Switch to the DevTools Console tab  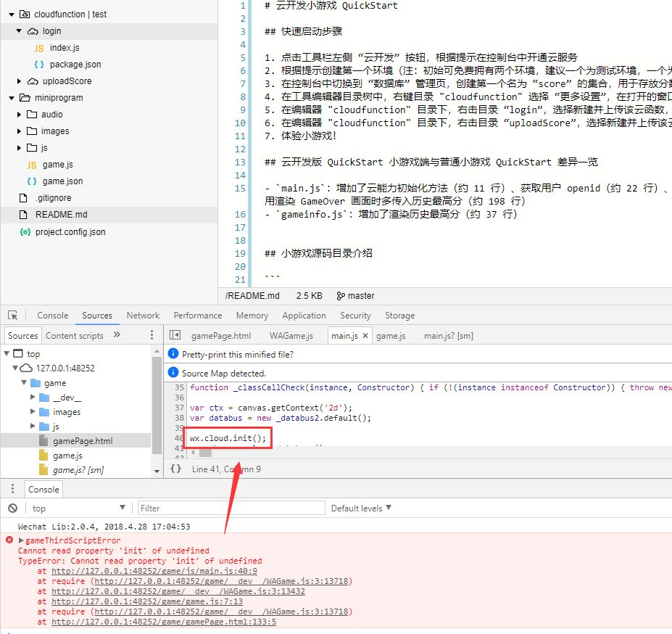[53, 316]
